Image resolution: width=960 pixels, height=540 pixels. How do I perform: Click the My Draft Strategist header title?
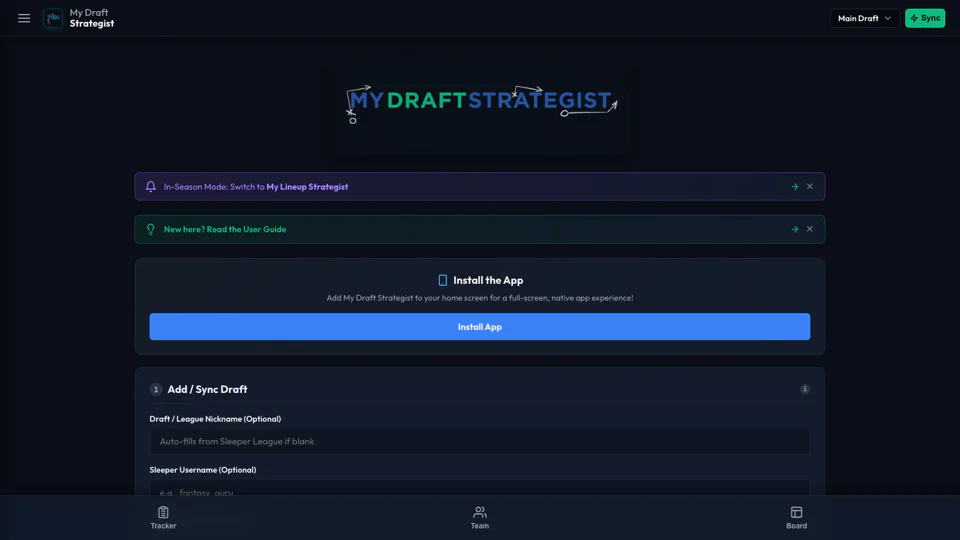point(92,18)
